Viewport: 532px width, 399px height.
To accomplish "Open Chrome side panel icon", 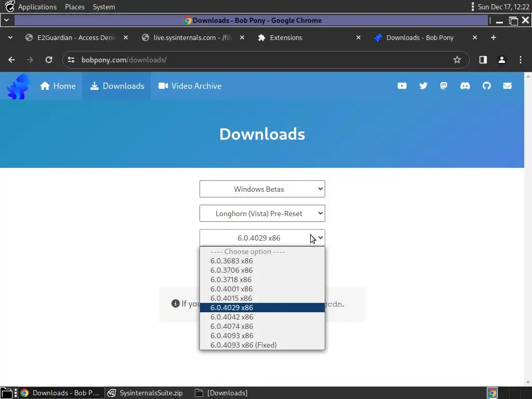I will [483, 60].
